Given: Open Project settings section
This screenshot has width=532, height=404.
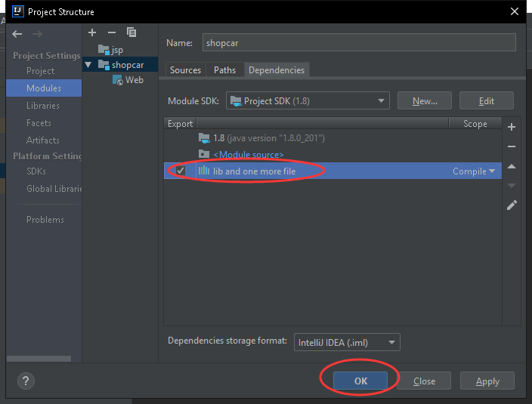Looking at the screenshot, I should point(40,71).
